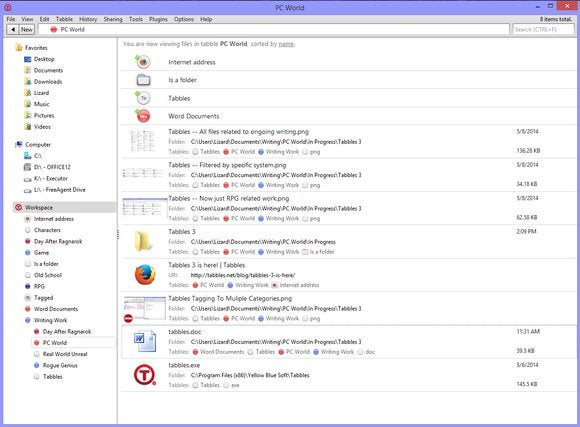Click the Internet address tag on Tabbles 3 is here
This screenshot has width=580, height=427.
pos(295,285)
